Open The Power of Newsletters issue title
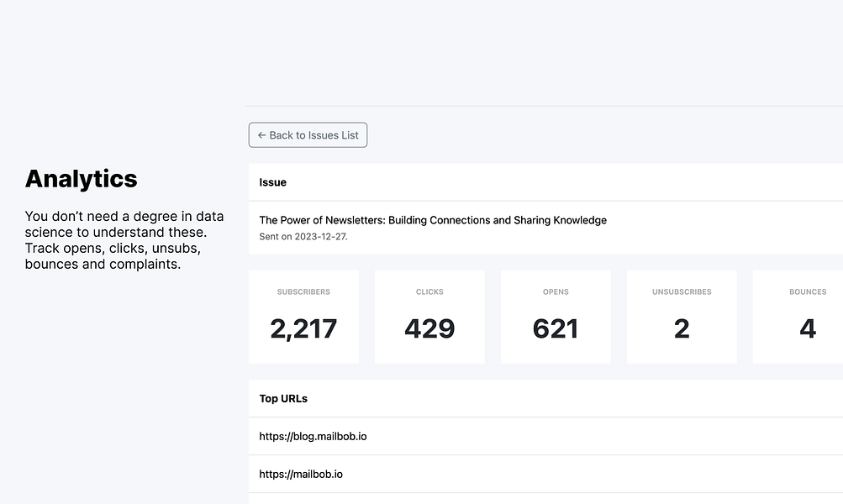 433,220
